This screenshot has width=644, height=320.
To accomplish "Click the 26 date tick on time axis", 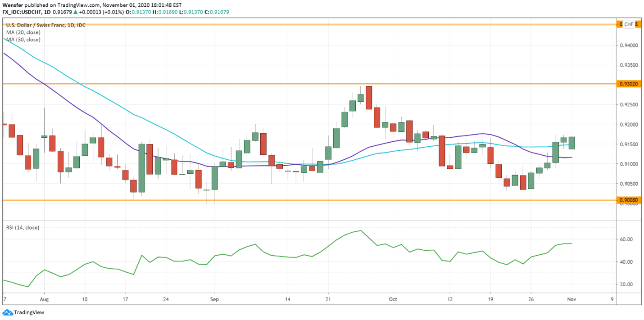I will [531, 298].
